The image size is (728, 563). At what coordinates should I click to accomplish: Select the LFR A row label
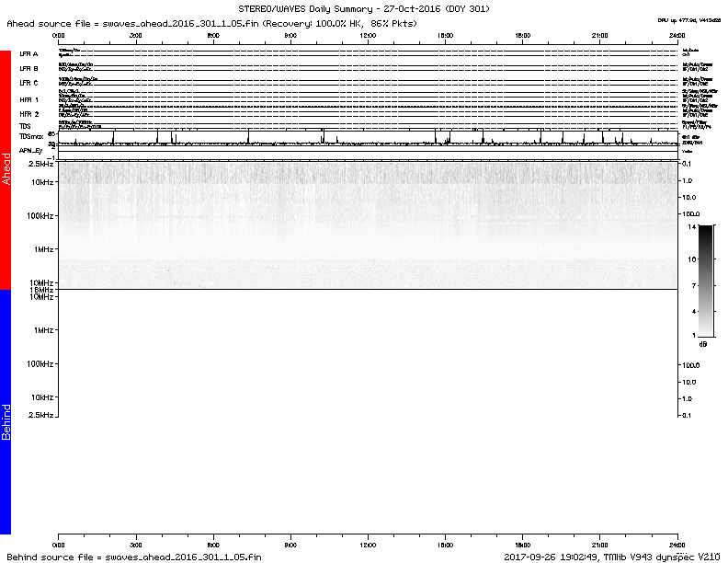(x=29, y=54)
